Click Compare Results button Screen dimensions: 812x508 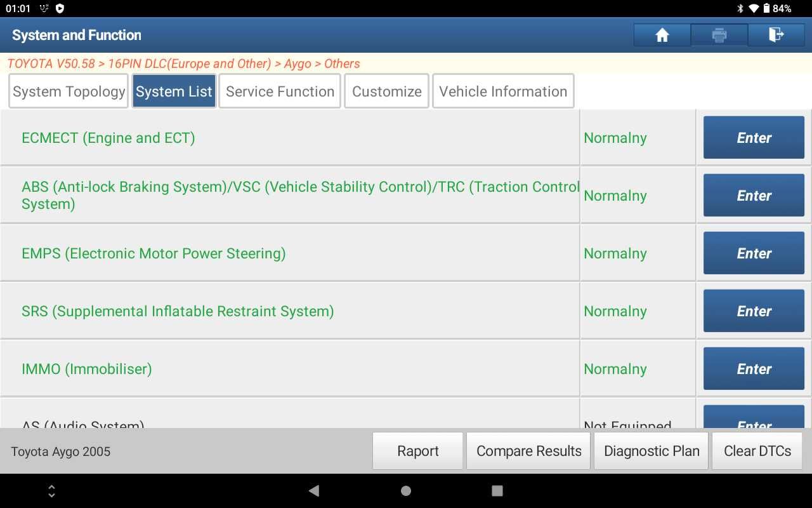click(528, 451)
